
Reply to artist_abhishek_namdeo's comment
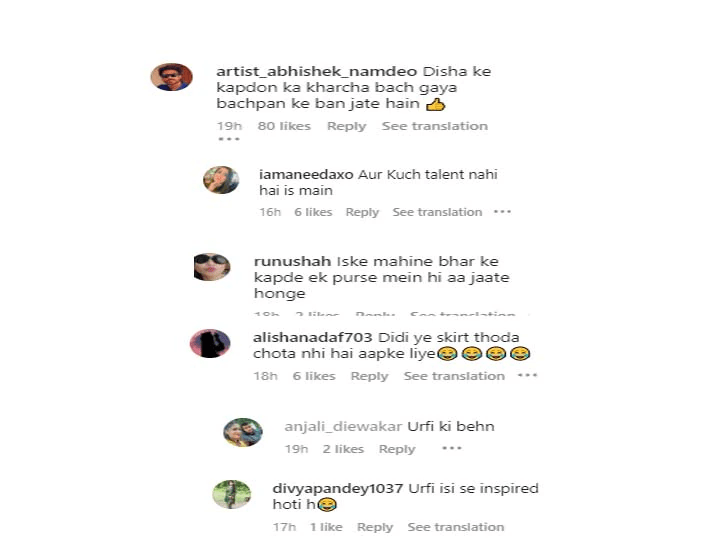point(347,126)
